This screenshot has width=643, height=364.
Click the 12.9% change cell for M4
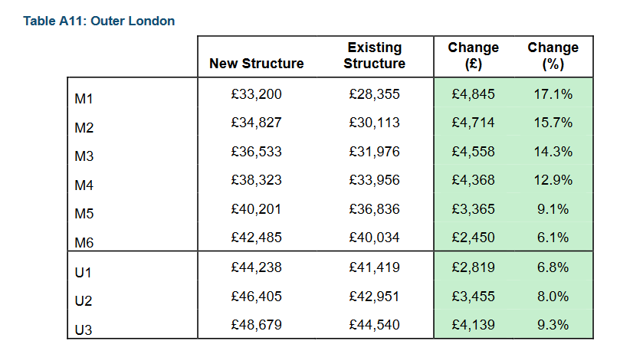[553, 180]
